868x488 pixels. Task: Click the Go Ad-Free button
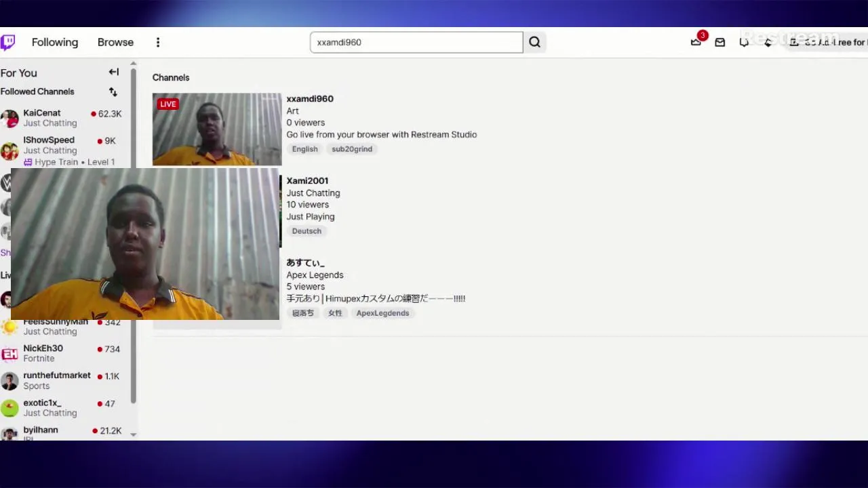coord(829,42)
